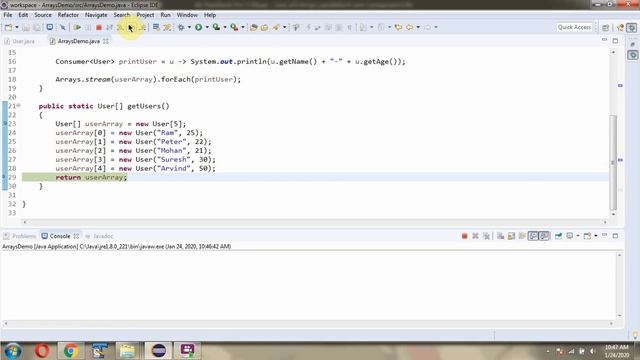The image size is (640, 360).
Task: Open the Refactor menu
Action: point(68,15)
